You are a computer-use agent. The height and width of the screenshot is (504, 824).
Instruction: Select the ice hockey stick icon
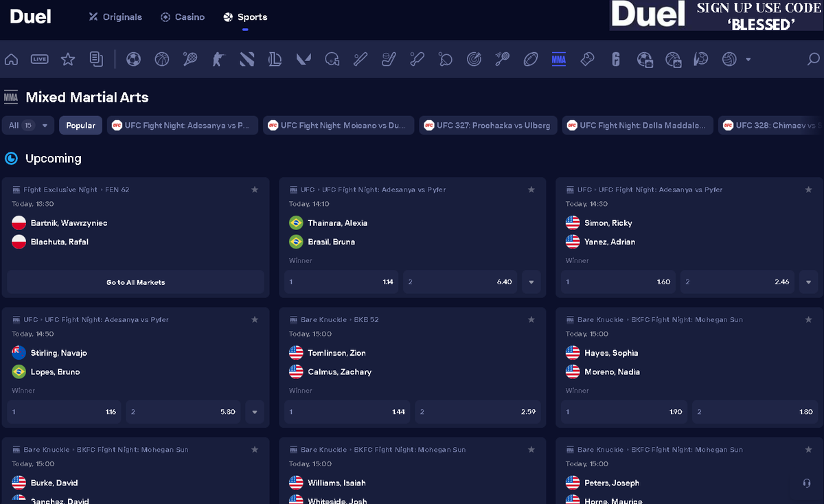(x=389, y=60)
